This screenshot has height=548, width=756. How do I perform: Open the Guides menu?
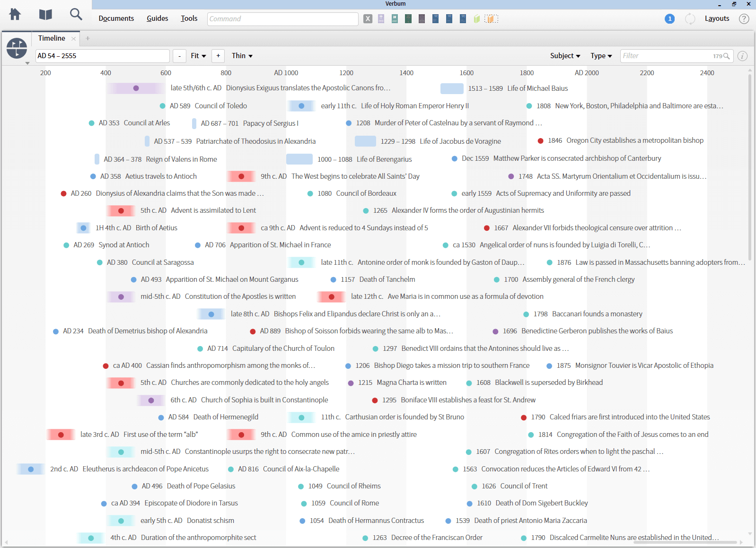click(x=157, y=18)
